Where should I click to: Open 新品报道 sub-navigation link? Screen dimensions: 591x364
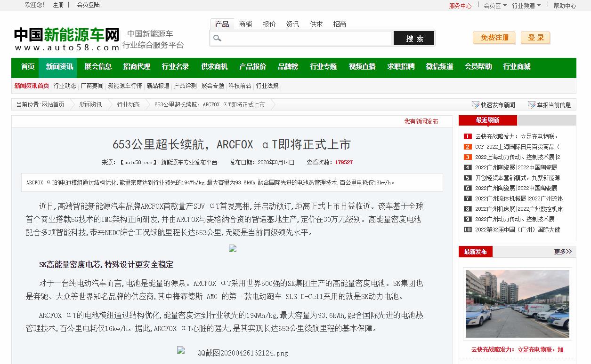coord(158,86)
